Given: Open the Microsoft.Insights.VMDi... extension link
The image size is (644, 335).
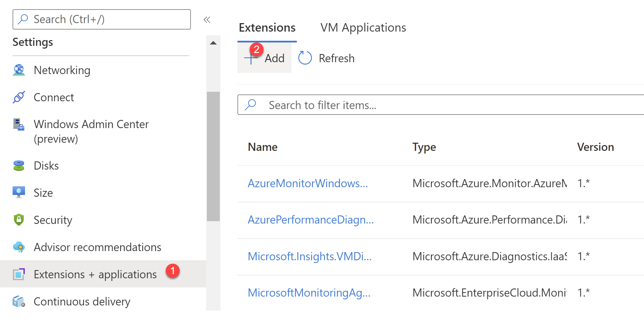Looking at the screenshot, I should [310, 256].
